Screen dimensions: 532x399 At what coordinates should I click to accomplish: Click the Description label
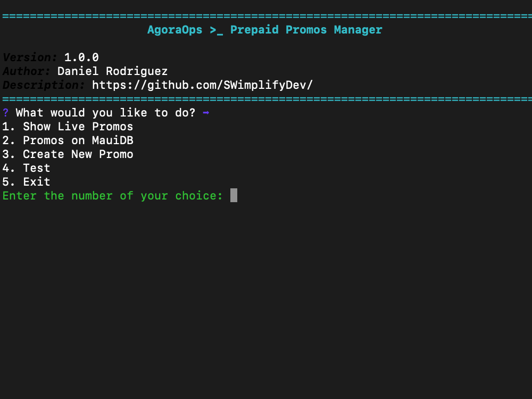[44, 85]
